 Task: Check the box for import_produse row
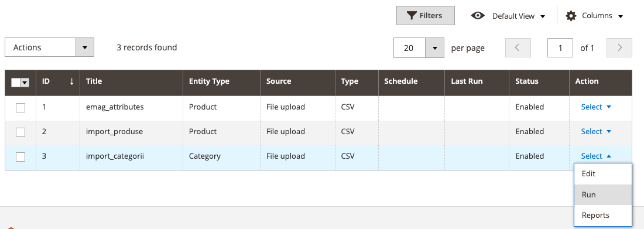coord(20,132)
